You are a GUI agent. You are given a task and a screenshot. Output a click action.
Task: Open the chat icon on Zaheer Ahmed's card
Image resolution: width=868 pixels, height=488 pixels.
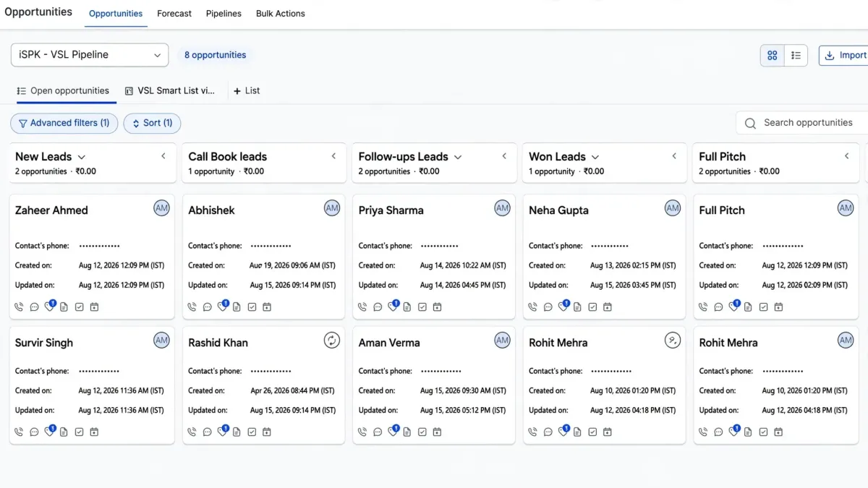[x=34, y=307]
